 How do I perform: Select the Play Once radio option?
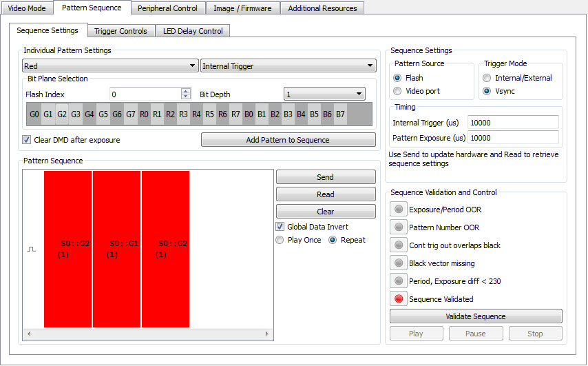tap(280, 240)
